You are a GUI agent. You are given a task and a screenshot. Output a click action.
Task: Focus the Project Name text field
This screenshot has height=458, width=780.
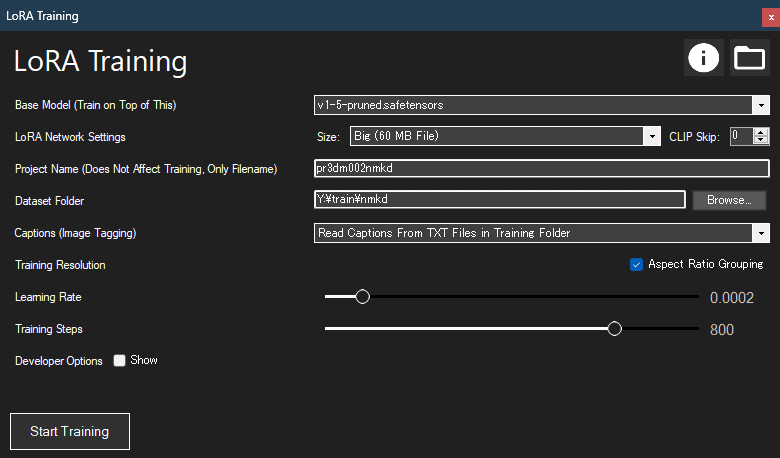point(541,168)
